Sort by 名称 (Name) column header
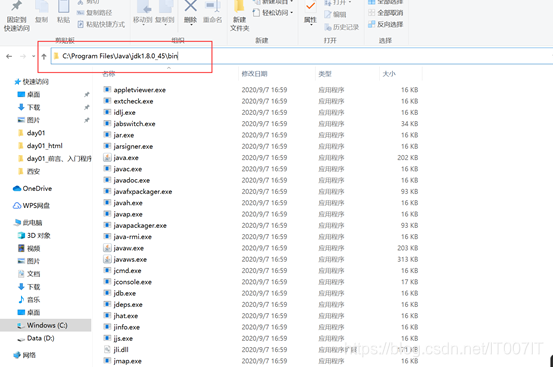This screenshot has height=367, width=553. [x=109, y=74]
